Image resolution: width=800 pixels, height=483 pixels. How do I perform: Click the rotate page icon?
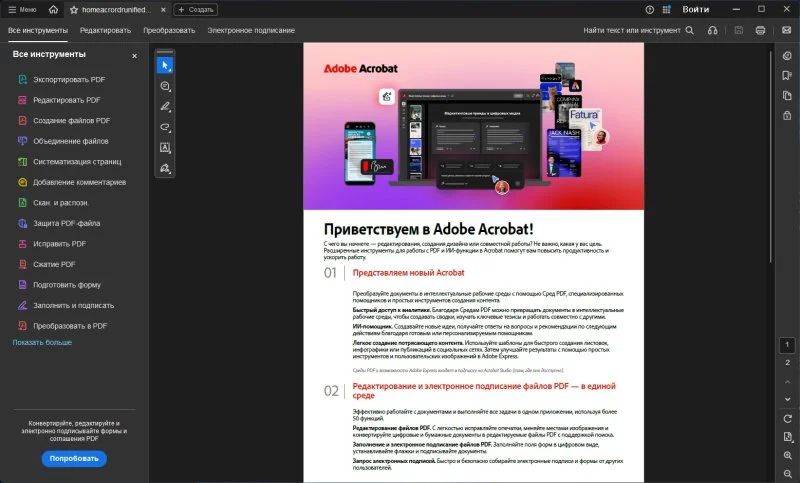787,419
